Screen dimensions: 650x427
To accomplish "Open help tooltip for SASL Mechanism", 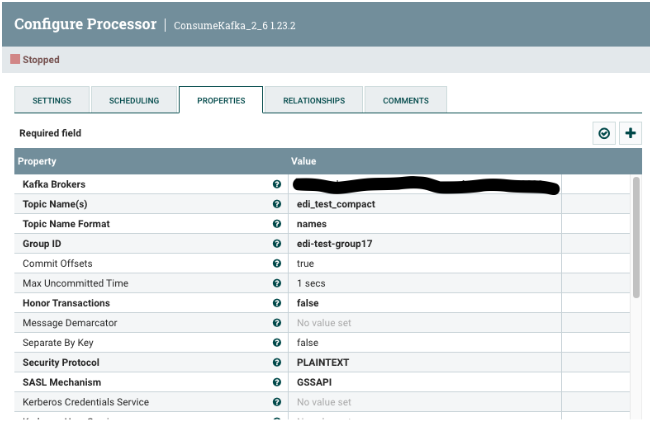I will 277,382.
